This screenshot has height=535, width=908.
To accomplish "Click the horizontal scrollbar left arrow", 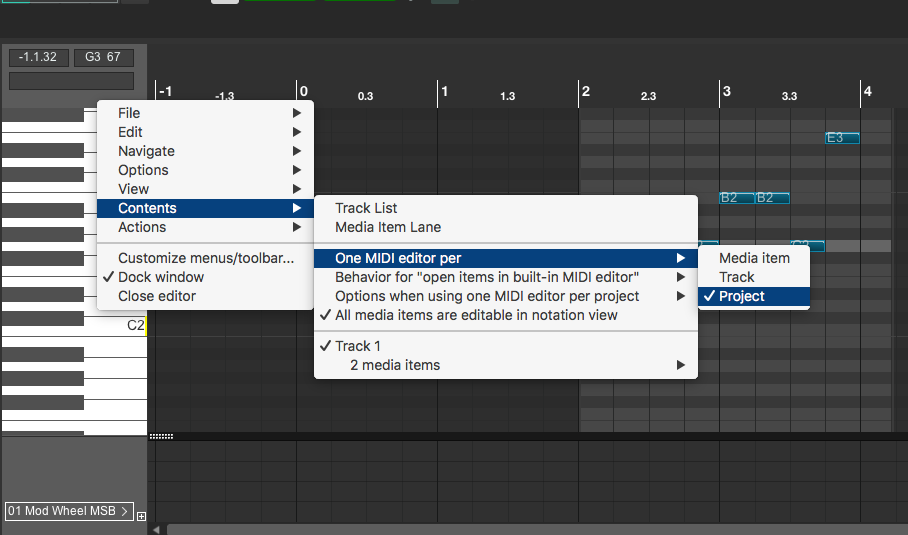I will (156, 529).
